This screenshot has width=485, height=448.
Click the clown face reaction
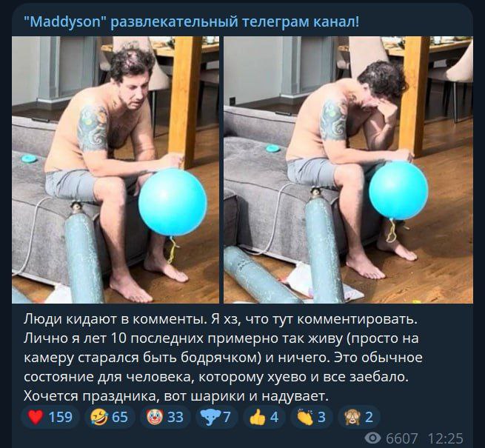pyautogui.click(x=165, y=417)
